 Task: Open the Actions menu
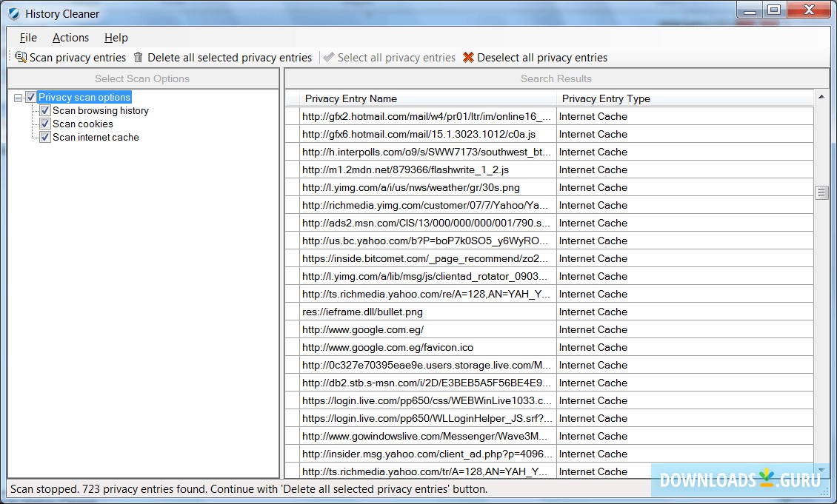[x=70, y=37]
